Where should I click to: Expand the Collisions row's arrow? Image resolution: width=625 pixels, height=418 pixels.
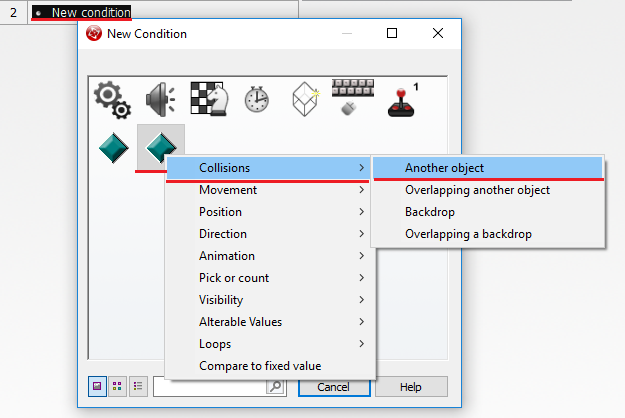click(362, 168)
